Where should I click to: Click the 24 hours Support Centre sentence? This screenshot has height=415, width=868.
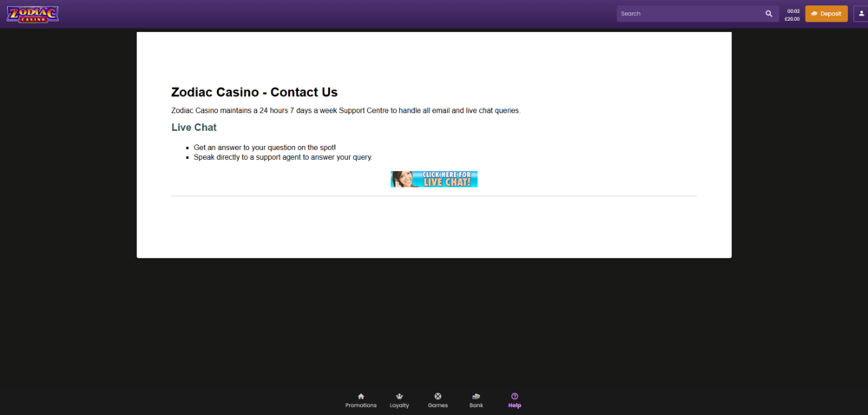pyautogui.click(x=346, y=110)
